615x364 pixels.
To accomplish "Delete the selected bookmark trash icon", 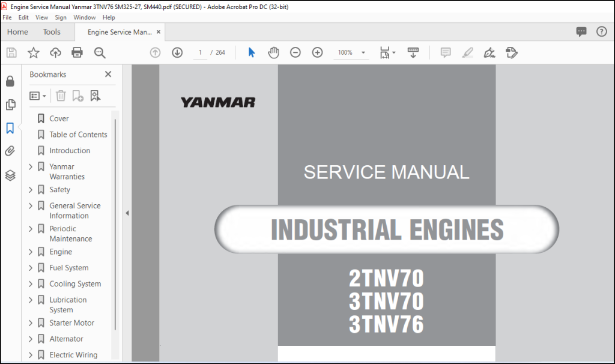I will click(x=61, y=96).
